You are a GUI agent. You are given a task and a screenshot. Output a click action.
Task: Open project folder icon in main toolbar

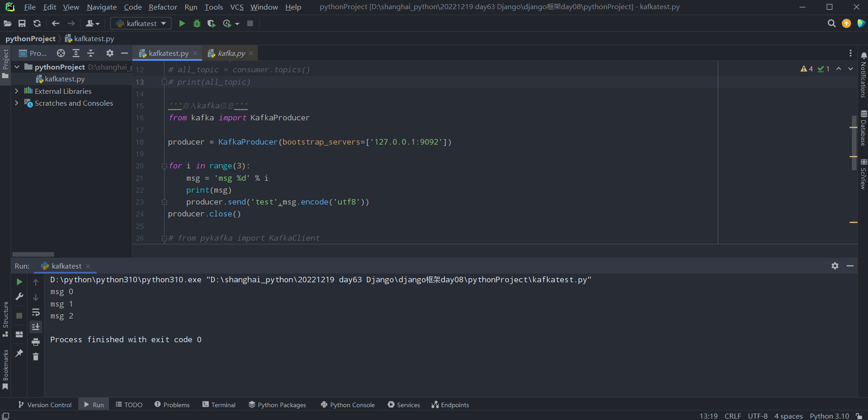tap(8, 23)
